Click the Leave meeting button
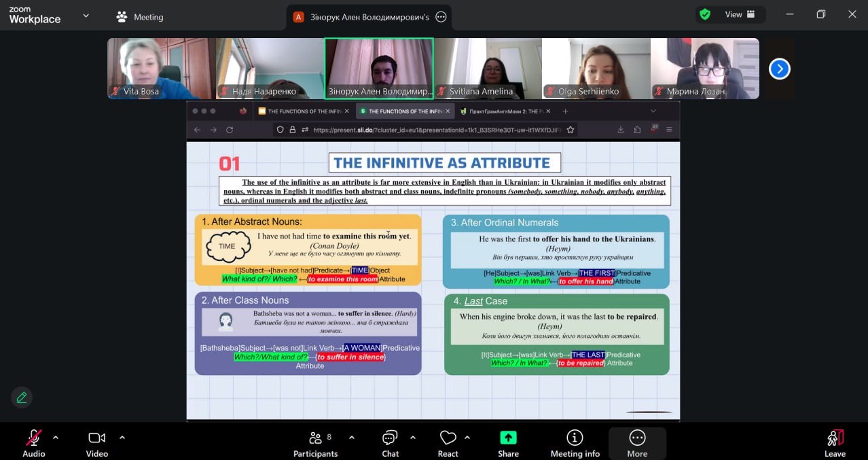Viewport: 868px width, 460px height. click(x=835, y=443)
